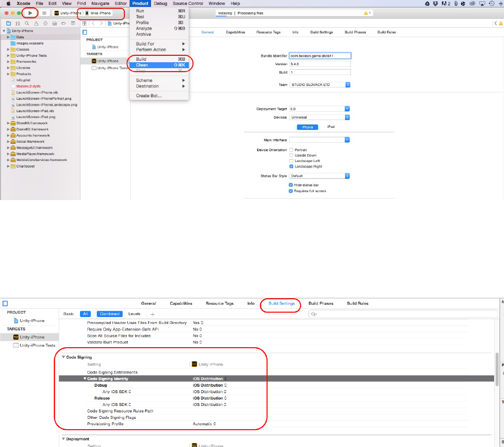Open the Issue navigator warning icon
The image size is (504, 447).
(37, 23)
